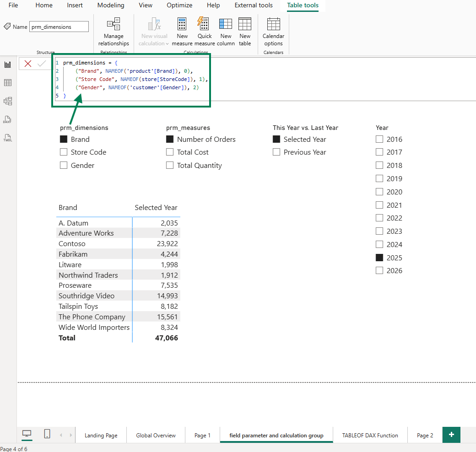Add a New column
Image resolution: width=476 pixels, height=452 pixels.
(226, 32)
